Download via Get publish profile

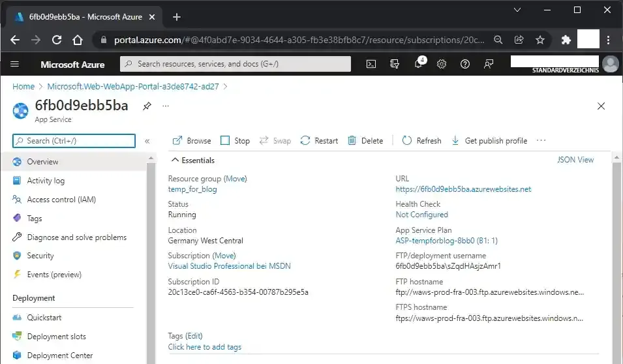tap(489, 141)
